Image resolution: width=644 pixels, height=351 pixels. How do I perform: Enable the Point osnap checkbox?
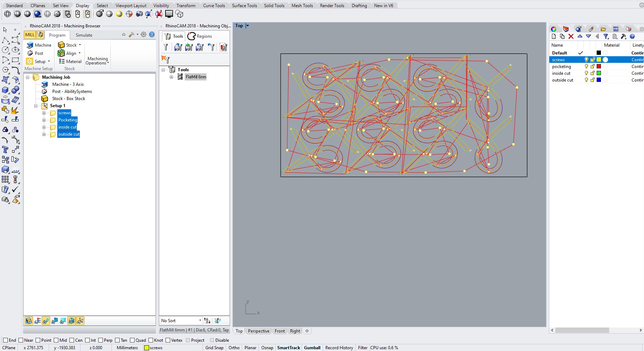[38, 340]
